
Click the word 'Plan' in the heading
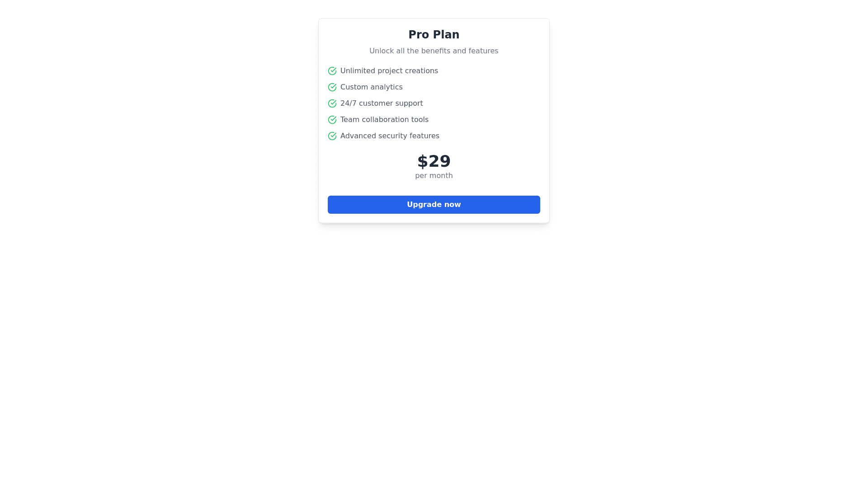coord(446,35)
